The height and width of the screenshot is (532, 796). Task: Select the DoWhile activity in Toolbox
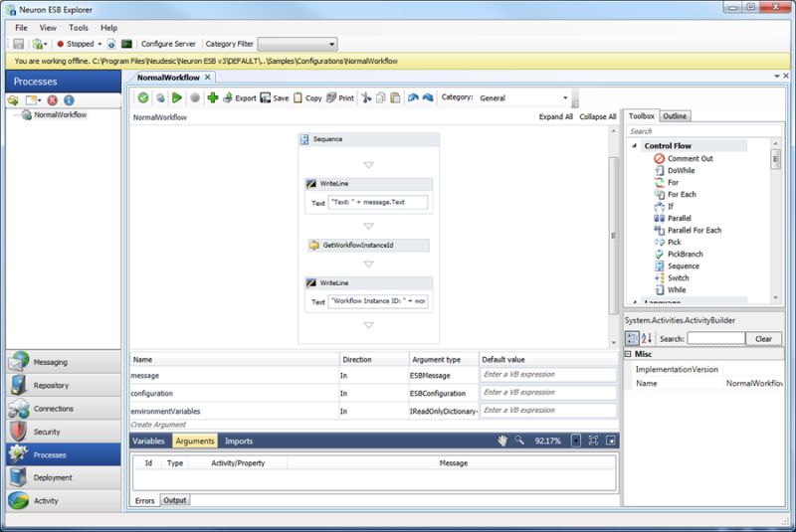(x=675, y=170)
